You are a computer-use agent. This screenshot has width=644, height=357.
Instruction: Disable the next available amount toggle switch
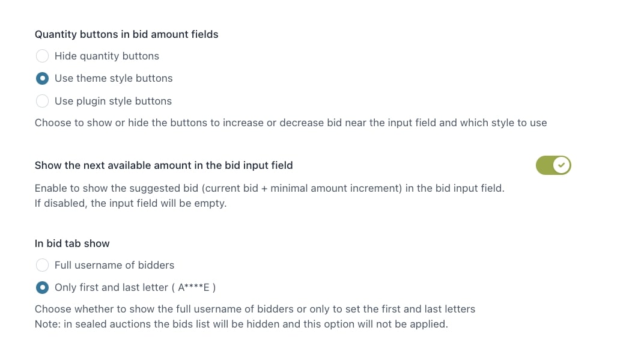(x=553, y=165)
